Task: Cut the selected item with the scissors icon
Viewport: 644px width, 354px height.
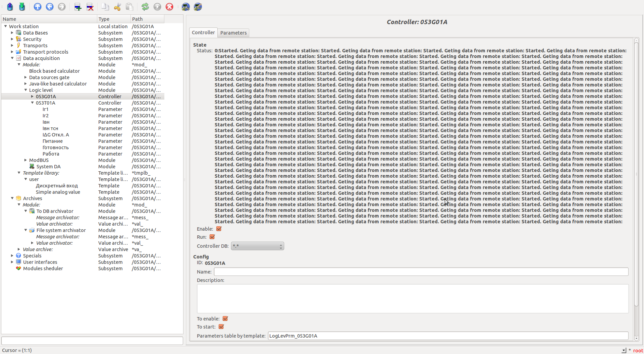Action: point(117,7)
